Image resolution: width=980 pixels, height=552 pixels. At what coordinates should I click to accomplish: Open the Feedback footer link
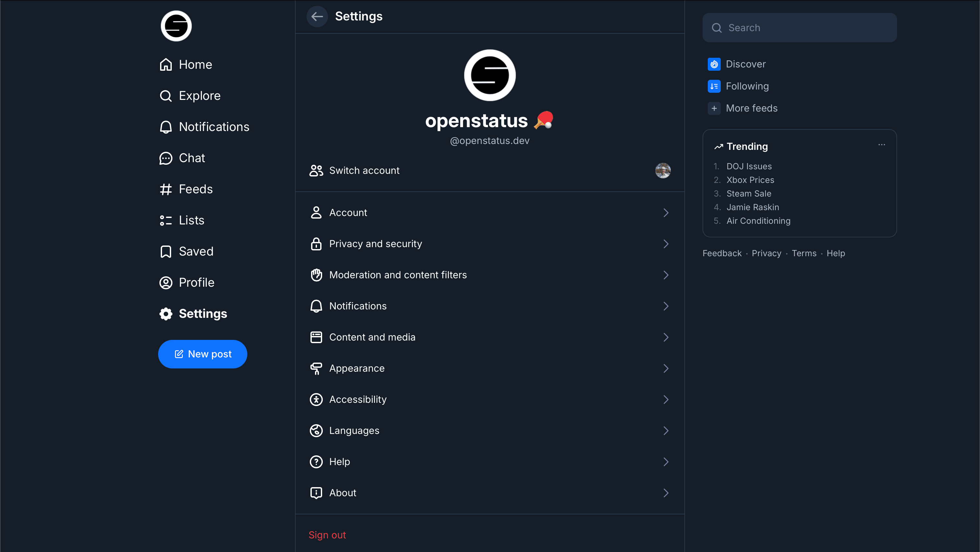click(x=722, y=254)
